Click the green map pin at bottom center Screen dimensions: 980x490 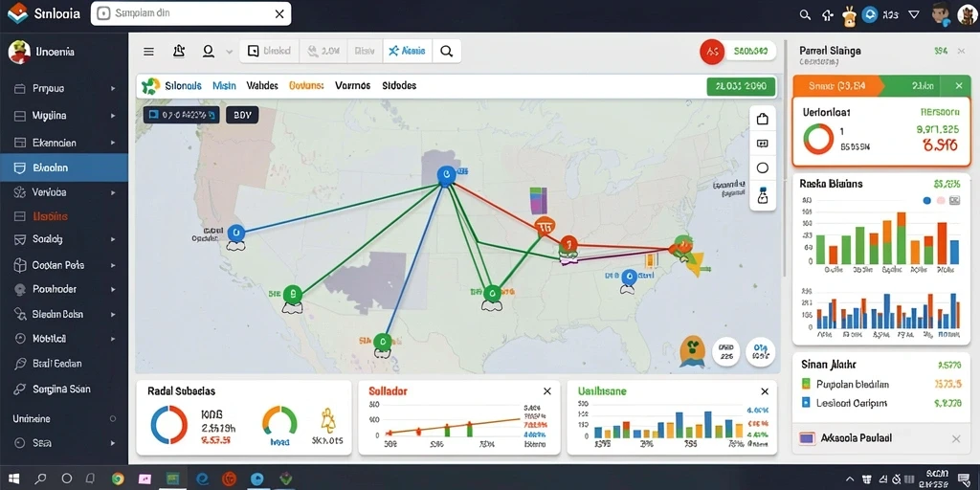click(x=381, y=342)
